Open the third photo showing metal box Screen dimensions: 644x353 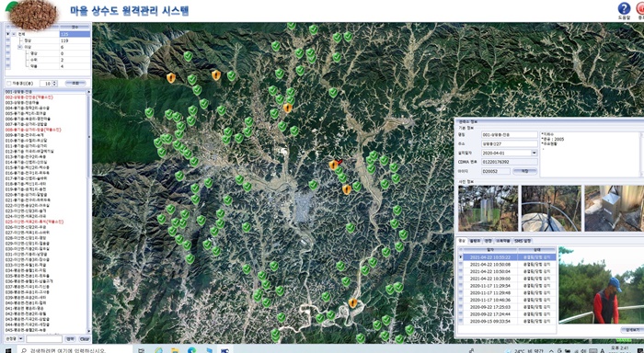614,208
